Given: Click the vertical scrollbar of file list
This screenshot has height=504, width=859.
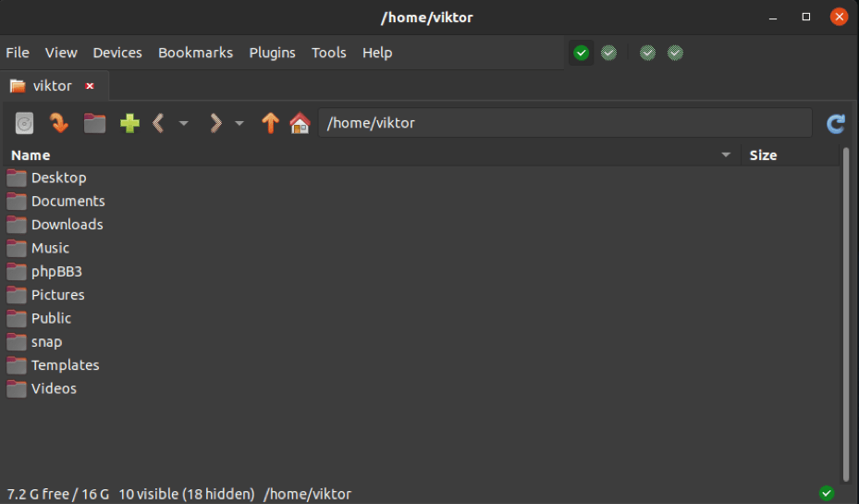Looking at the screenshot, I should coord(846,314).
